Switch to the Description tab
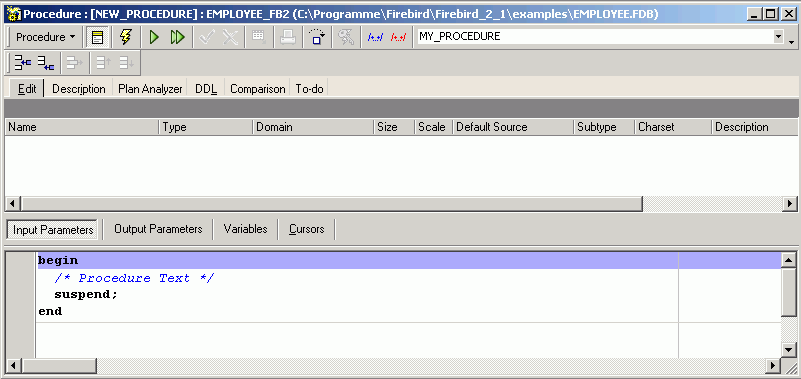Viewport: 801px width, 379px height. (79, 89)
